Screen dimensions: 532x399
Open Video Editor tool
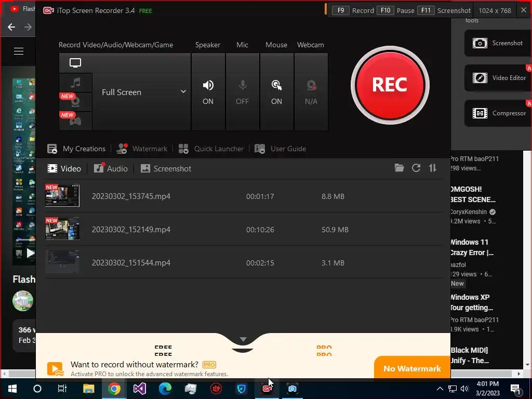click(x=497, y=78)
